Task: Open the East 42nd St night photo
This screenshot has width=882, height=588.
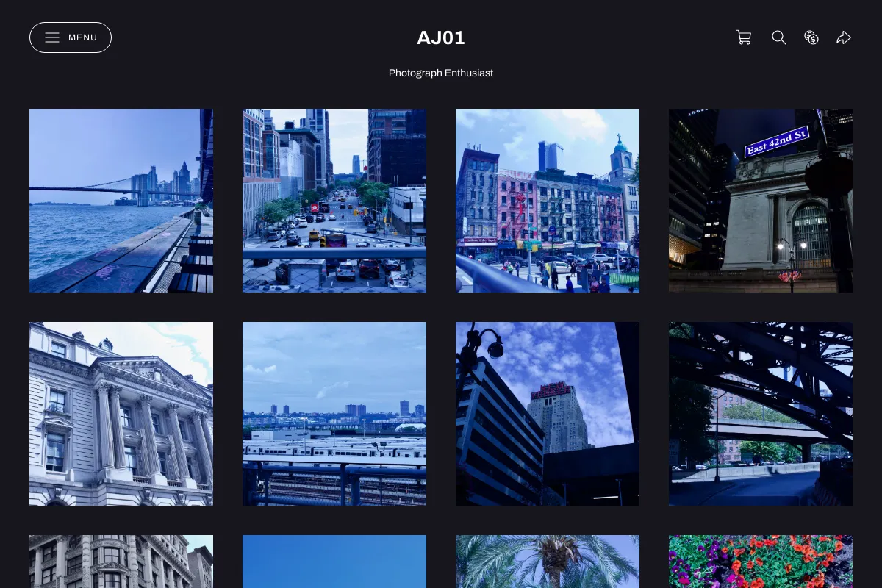Action: (x=761, y=201)
